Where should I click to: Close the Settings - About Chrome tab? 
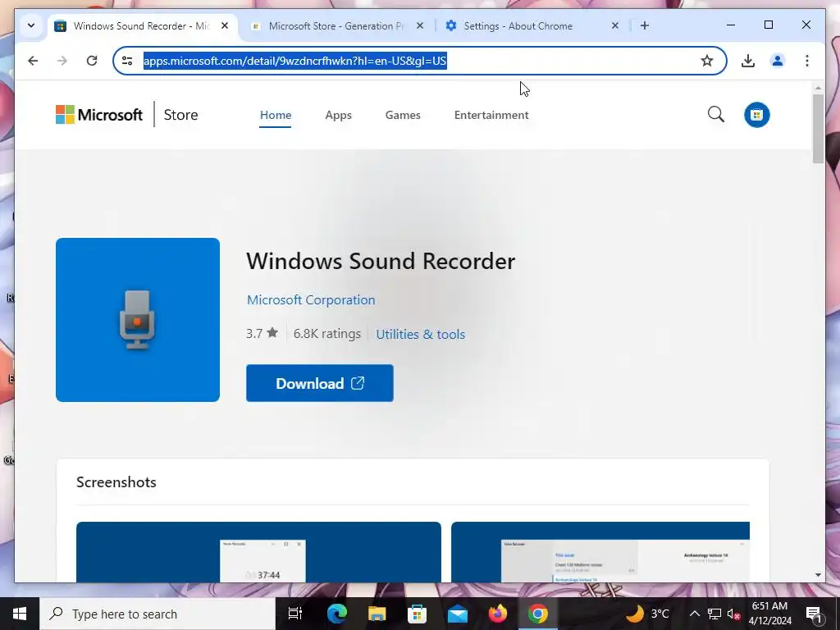[615, 25]
